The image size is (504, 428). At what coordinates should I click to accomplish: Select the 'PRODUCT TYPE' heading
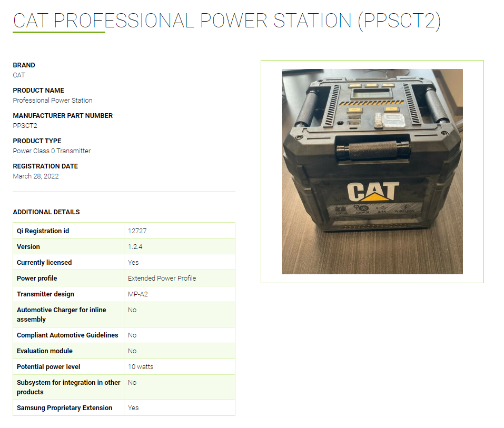(37, 141)
